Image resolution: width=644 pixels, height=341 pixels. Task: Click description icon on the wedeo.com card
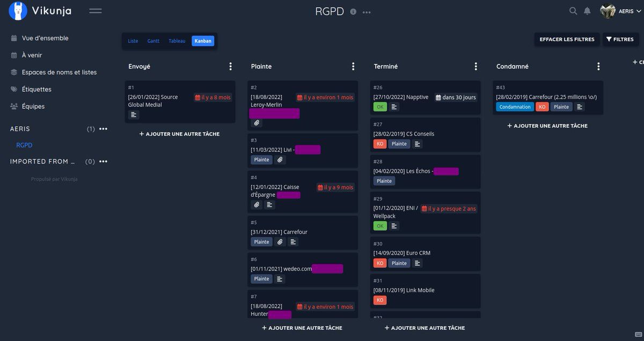280,279
